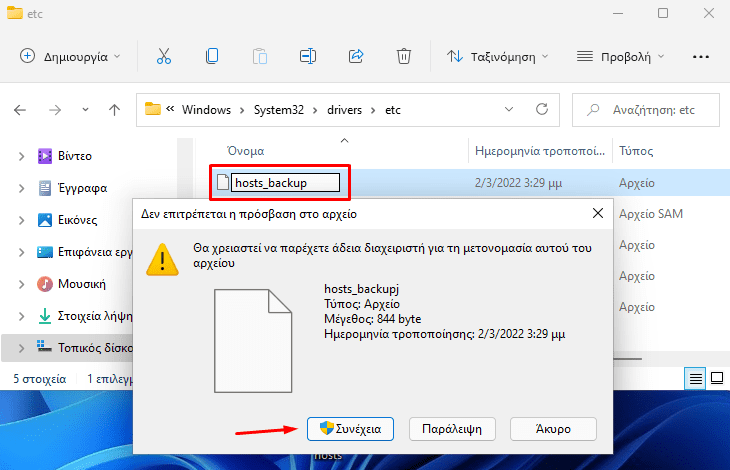Viewport: 730px width, 470px height.
Task: Click the Share icon in toolbar
Action: coord(356,56)
